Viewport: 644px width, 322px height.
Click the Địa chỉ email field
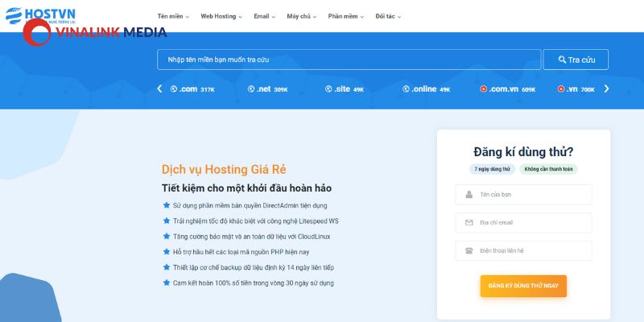[524, 223]
